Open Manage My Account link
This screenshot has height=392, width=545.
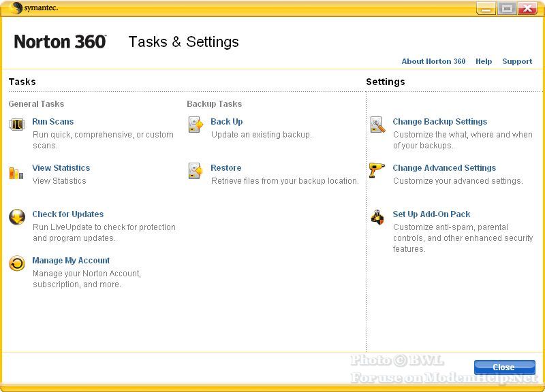(71, 261)
